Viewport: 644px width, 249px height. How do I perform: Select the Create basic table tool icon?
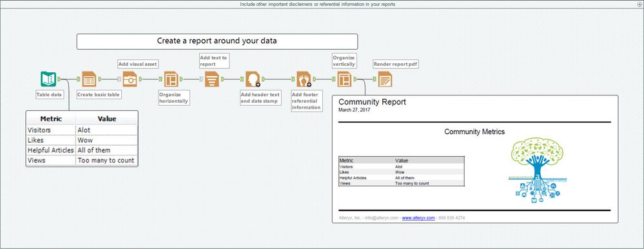click(x=89, y=79)
